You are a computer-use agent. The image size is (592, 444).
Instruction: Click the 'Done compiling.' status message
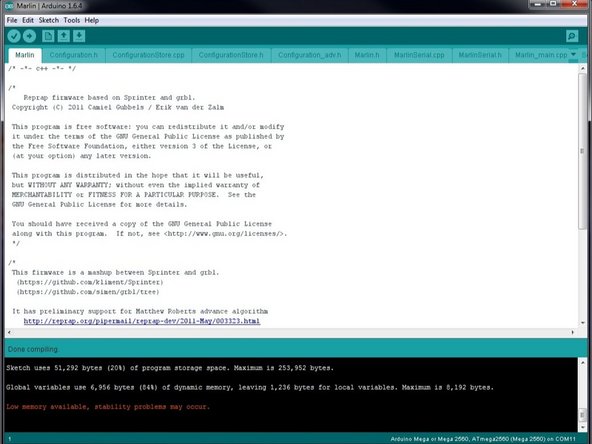pos(33,349)
